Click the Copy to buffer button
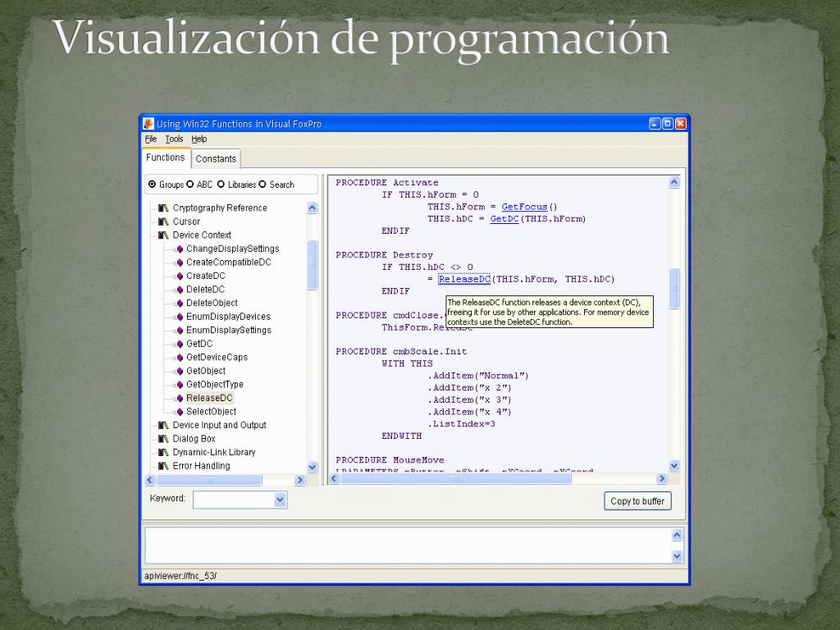This screenshot has height=630, width=840. pos(637,501)
